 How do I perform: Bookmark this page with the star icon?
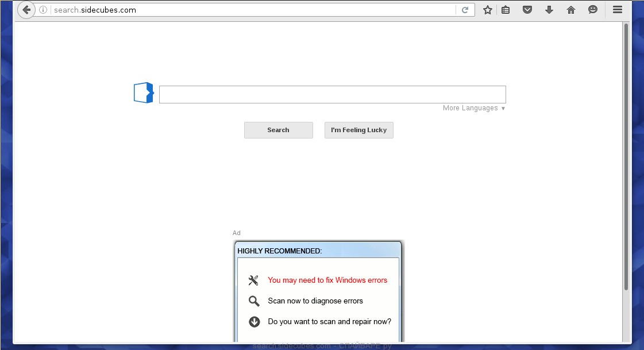(x=488, y=10)
